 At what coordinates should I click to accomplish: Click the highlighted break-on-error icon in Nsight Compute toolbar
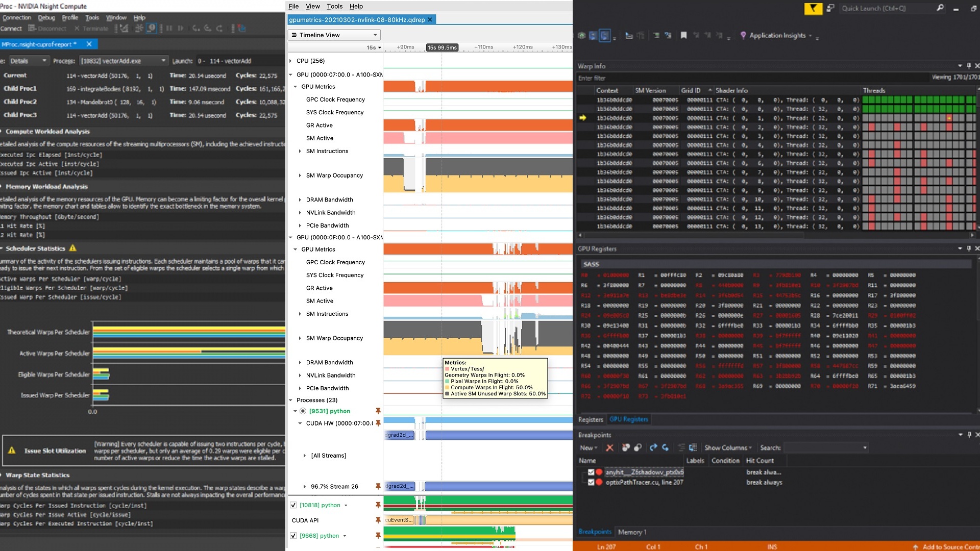coord(152,28)
